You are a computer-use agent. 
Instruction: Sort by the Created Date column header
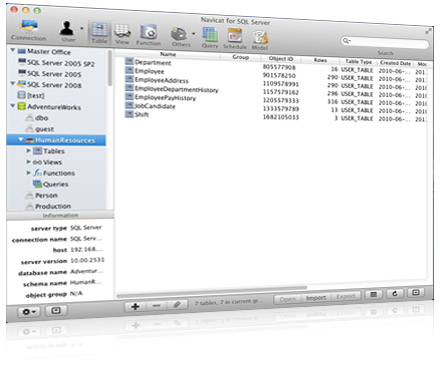(395, 63)
